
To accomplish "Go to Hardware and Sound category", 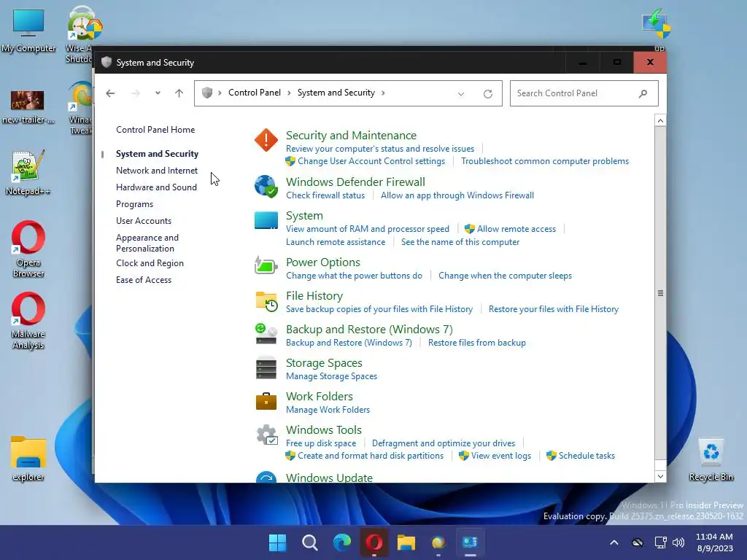I will point(156,187).
